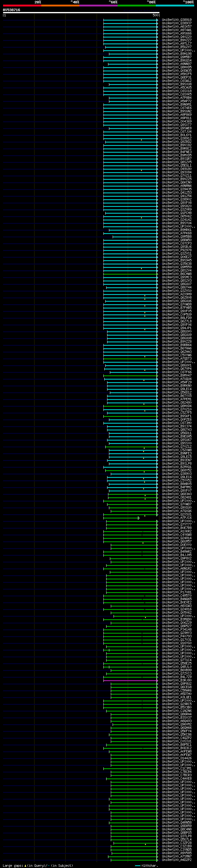Click the orange ~40% identity legend segment
The width and height of the screenshot is (197, 868).
pos(60,6)
